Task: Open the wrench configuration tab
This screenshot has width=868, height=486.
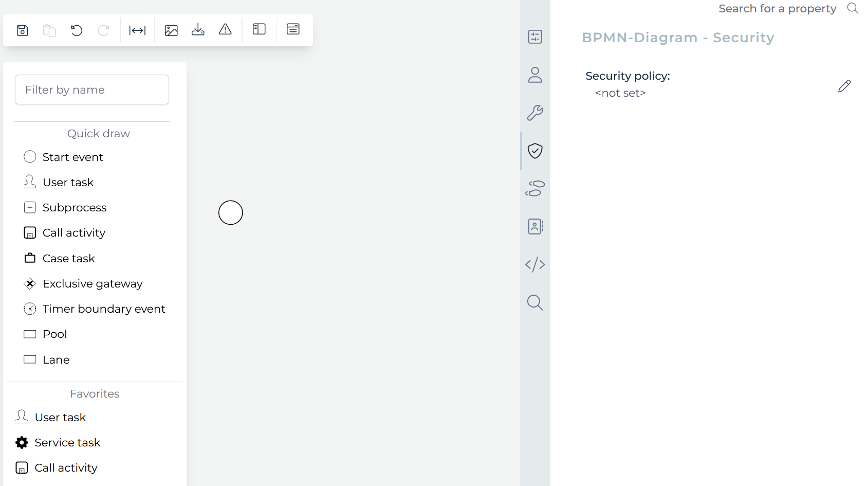Action: coord(535,113)
